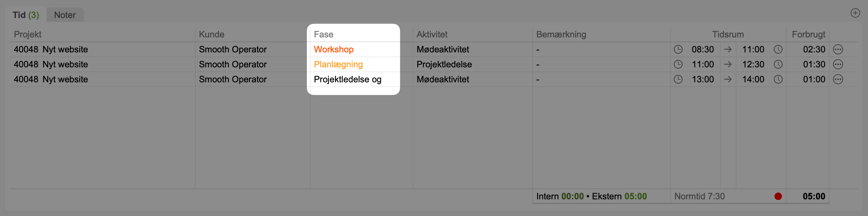Open the Workshop phase cell
The height and width of the screenshot is (216, 868).
334,50
